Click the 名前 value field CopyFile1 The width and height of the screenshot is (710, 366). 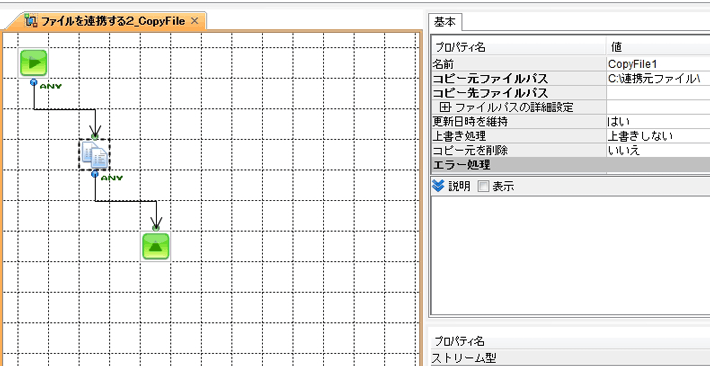[658, 64]
